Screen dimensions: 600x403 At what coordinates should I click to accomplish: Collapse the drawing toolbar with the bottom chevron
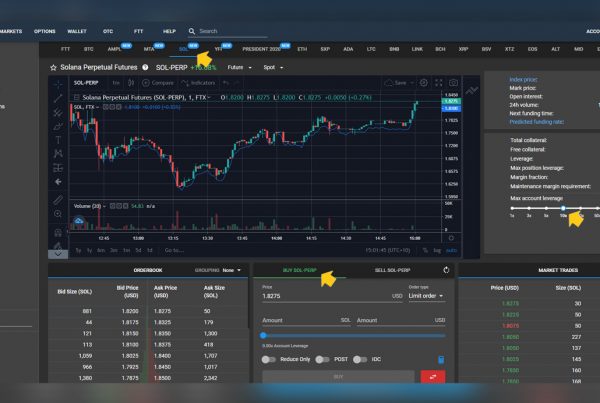click(58, 254)
